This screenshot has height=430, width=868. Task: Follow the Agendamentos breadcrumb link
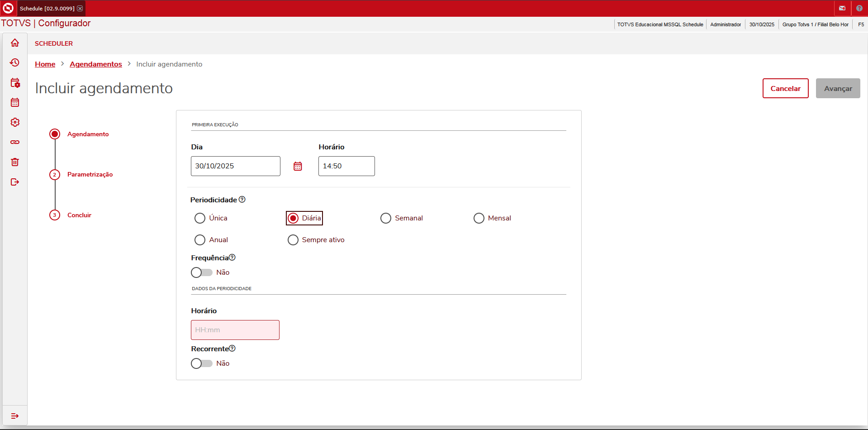96,64
